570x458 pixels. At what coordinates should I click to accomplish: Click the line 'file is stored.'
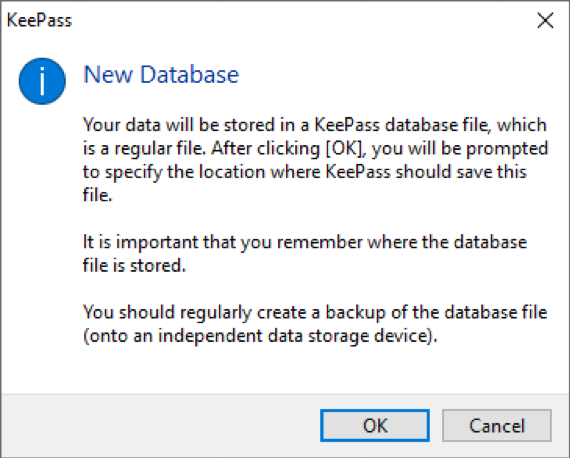(x=134, y=266)
